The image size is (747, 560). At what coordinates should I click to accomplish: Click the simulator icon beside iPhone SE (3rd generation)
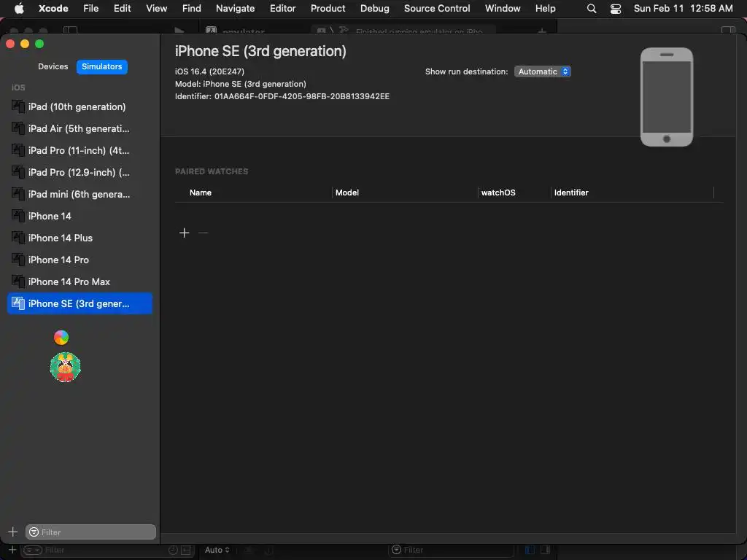click(x=18, y=303)
